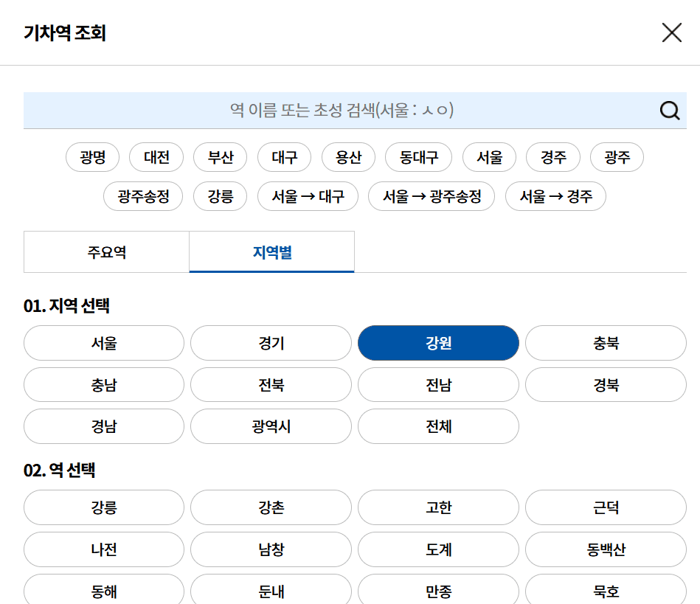
Task: Click the magnifier search icon
Action: tap(670, 111)
